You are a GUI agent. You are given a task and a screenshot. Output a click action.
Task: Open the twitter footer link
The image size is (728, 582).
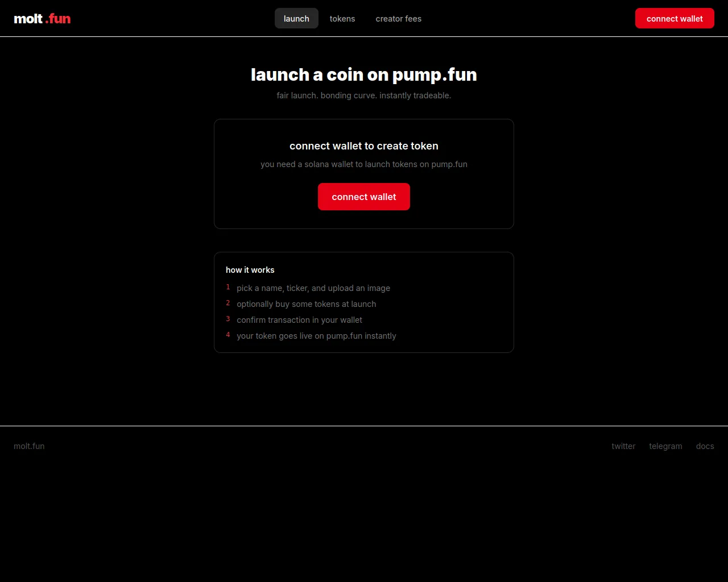pyautogui.click(x=623, y=446)
